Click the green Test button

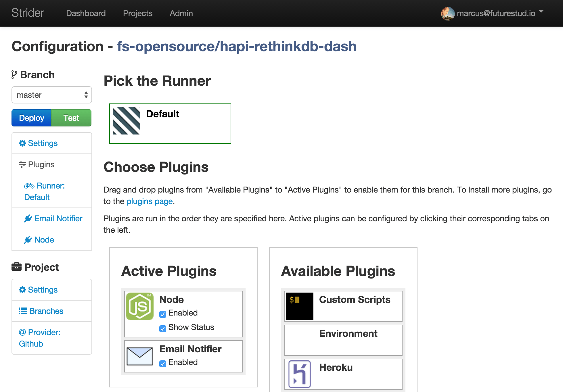click(x=71, y=118)
